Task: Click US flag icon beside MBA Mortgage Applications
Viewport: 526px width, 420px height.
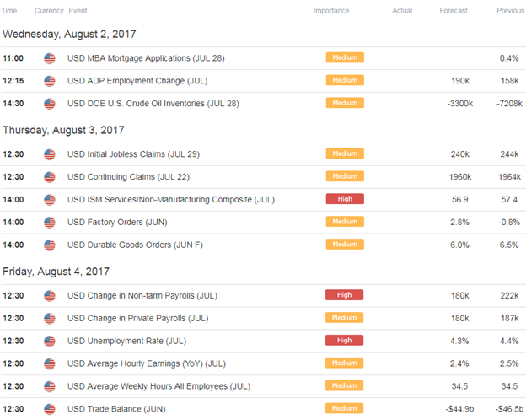Action: point(49,58)
